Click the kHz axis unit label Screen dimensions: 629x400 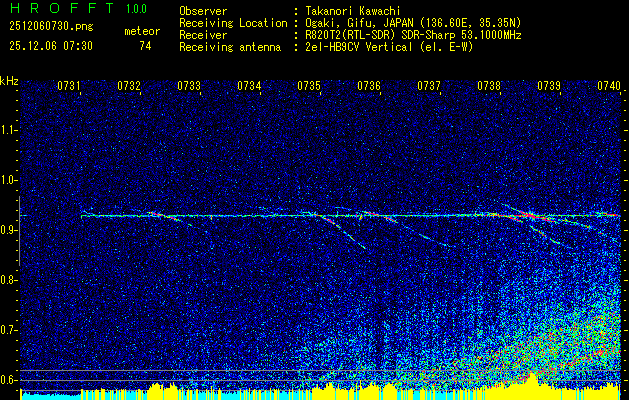coord(9,81)
